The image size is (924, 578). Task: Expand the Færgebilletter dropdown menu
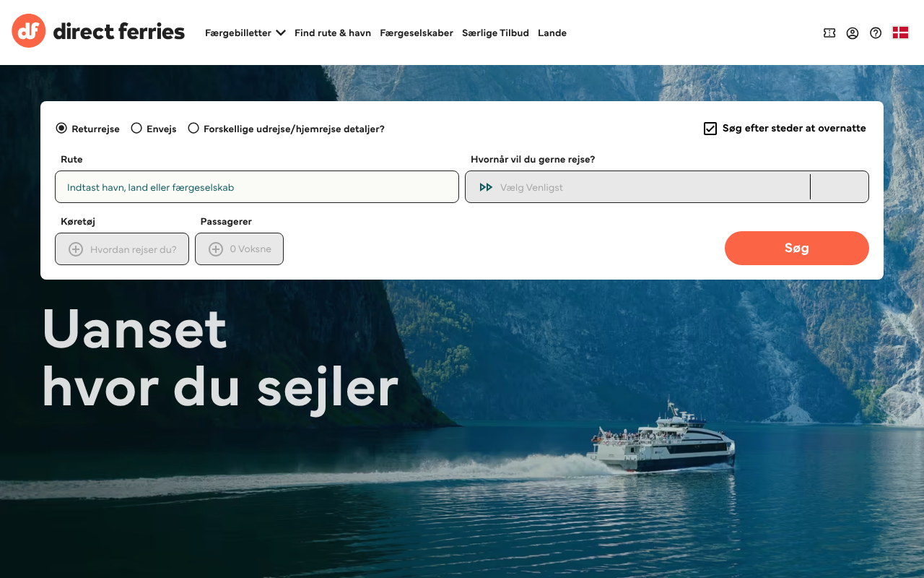(245, 33)
